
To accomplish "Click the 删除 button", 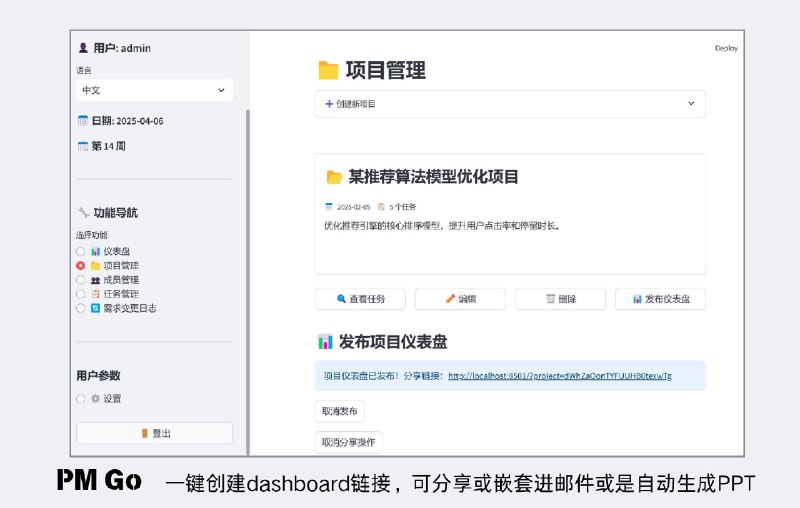I will [x=560, y=299].
